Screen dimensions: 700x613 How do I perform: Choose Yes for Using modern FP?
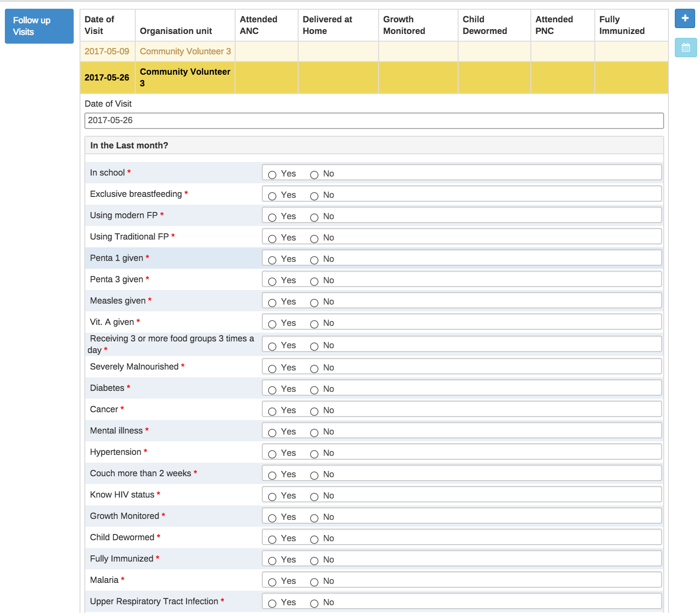coord(272,217)
